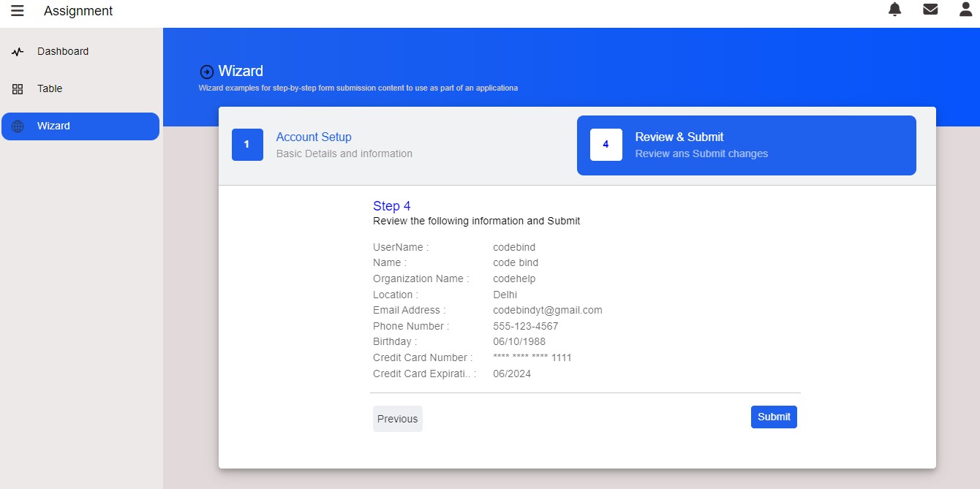Click the UserName label

(x=401, y=247)
